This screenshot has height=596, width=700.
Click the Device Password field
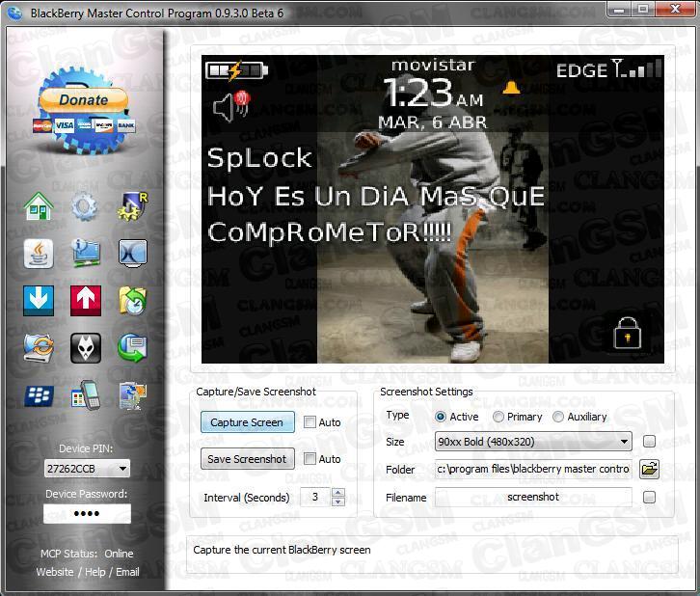(87, 513)
